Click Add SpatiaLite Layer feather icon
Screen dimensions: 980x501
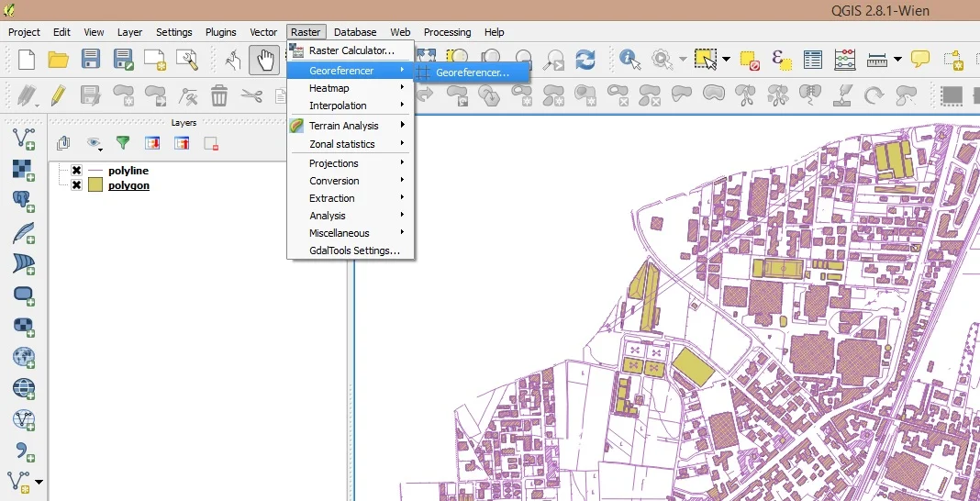coord(24,232)
